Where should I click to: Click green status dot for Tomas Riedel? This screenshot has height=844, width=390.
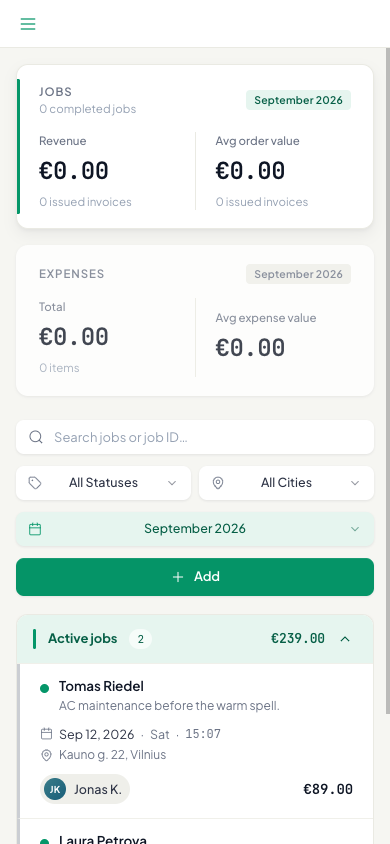[x=45, y=688]
